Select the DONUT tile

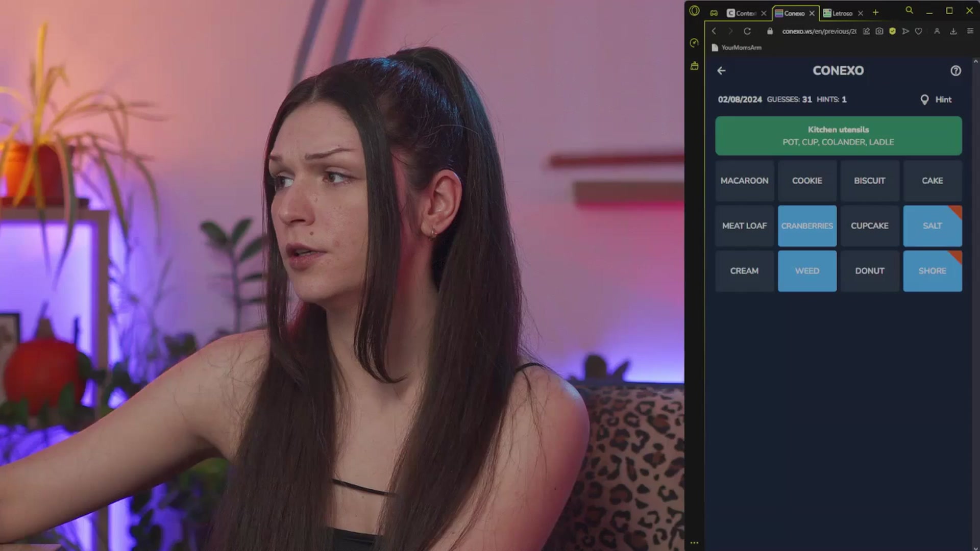pos(870,271)
